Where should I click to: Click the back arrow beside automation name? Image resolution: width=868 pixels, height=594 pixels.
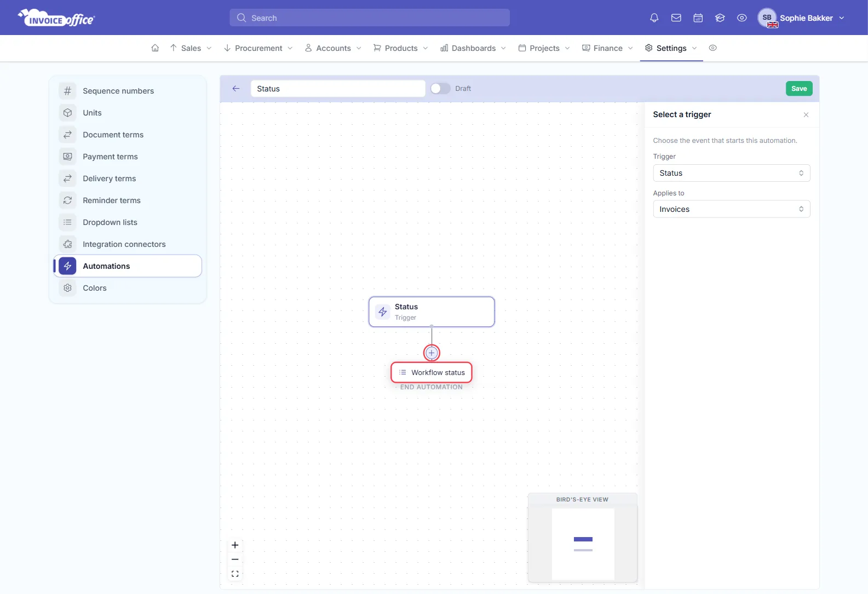[x=236, y=89]
